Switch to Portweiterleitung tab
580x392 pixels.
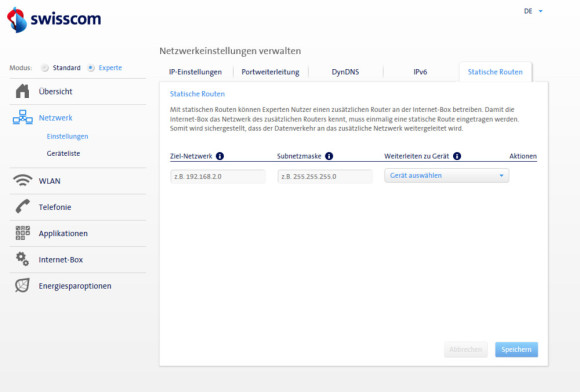[x=270, y=72]
